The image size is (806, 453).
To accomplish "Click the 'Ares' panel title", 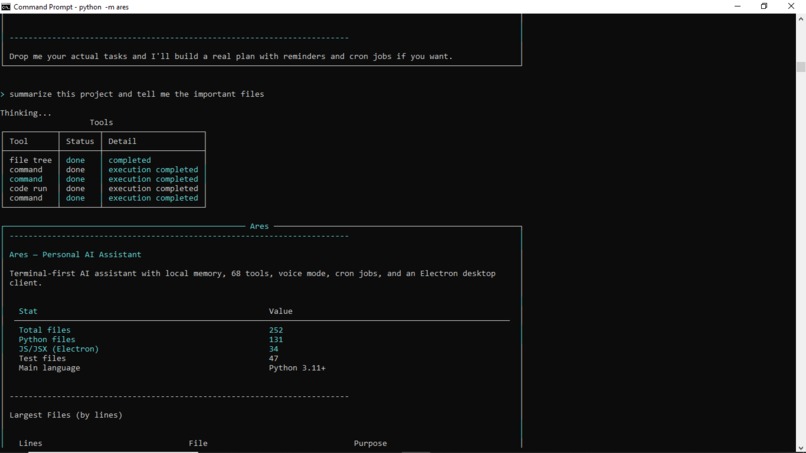I will pos(259,226).
